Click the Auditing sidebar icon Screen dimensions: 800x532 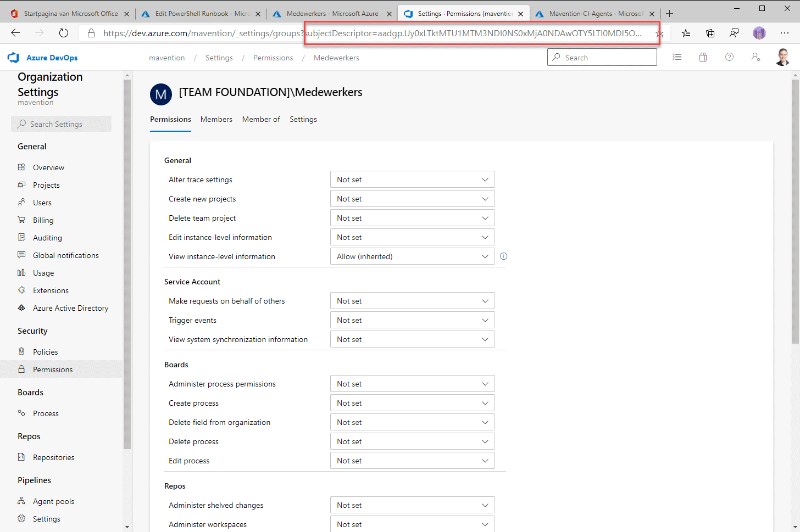21,237
